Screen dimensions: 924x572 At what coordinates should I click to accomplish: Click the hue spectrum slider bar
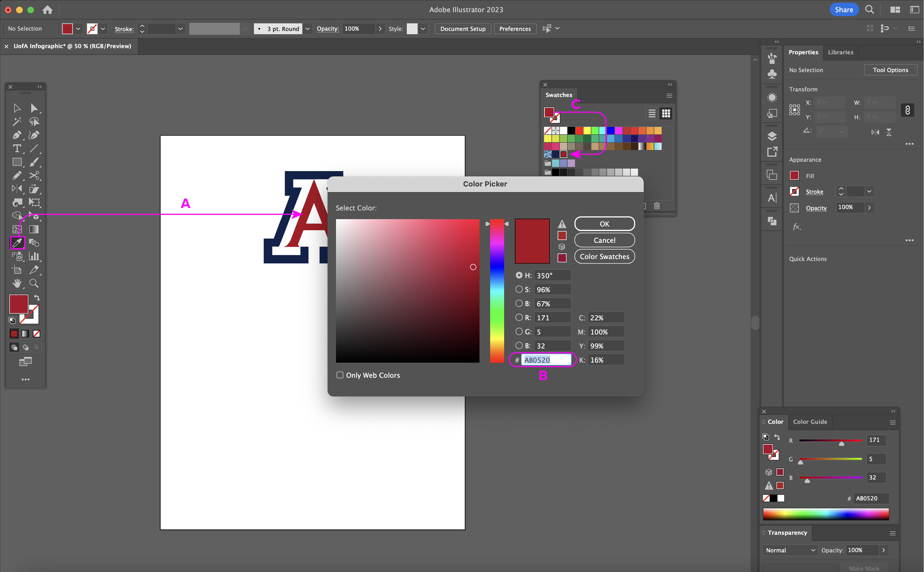[x=497, y=291]
